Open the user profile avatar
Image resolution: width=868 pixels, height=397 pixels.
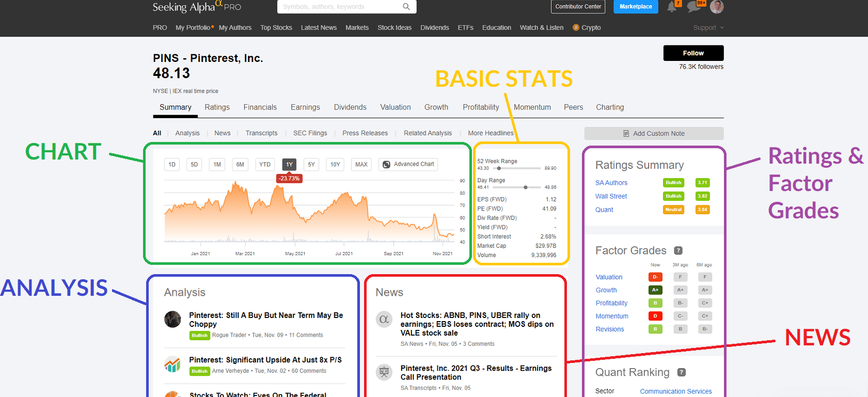pos(717,7)
